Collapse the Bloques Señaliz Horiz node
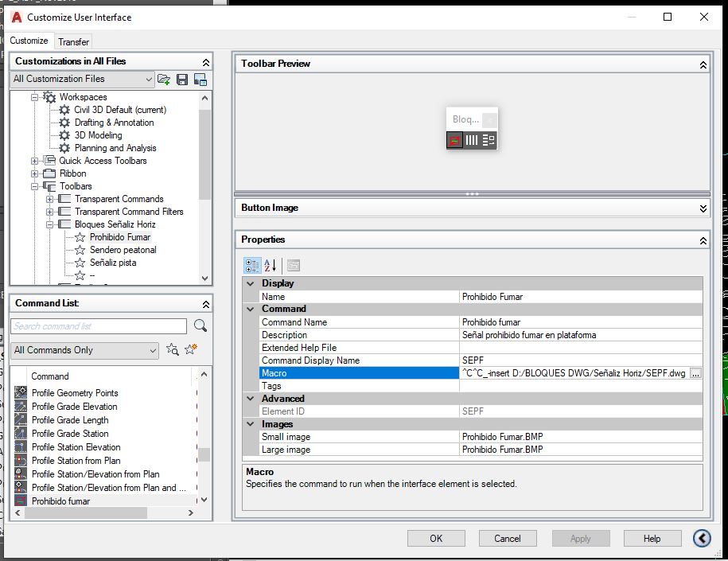This screenshot has width=728, height=561. pyautogui.click(x=49, y=224)
